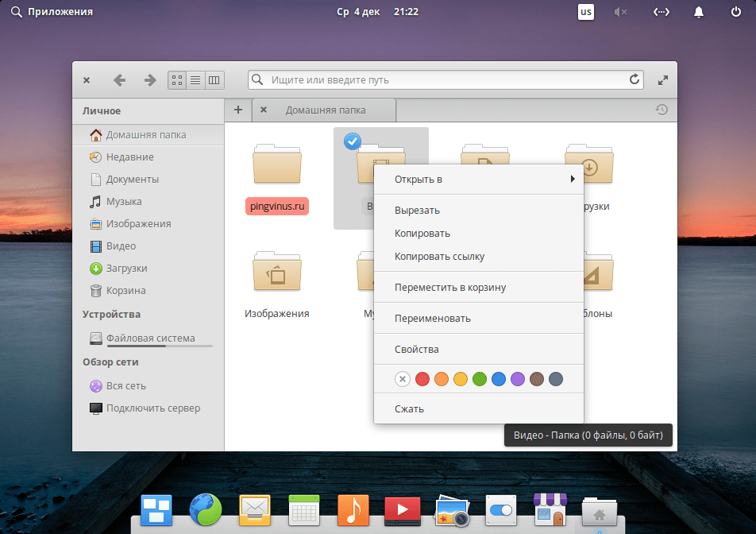756x534 pixels.
Task: Open the new tab plus button
Action: click(x=238, y=110)
